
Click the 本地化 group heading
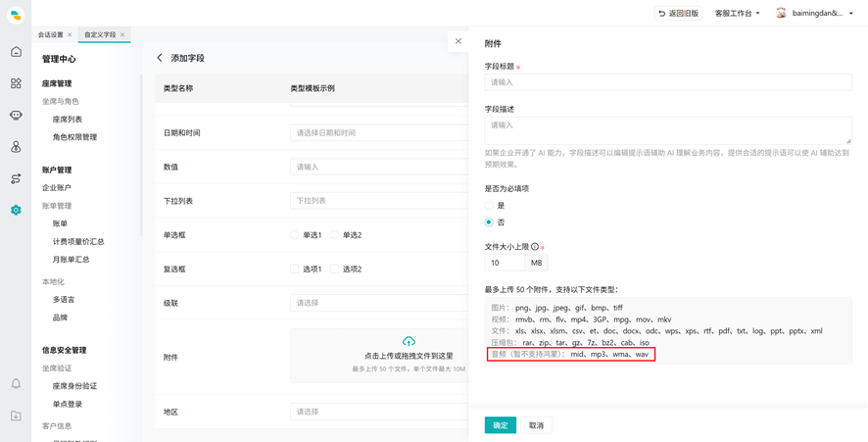[x=53, y=282]
